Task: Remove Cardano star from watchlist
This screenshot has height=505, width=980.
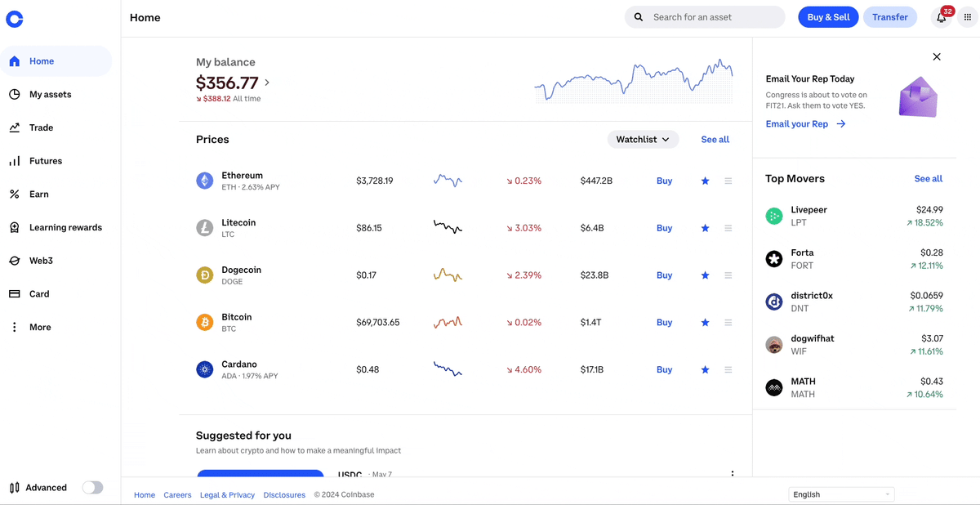Action: [x=705, y=369]
